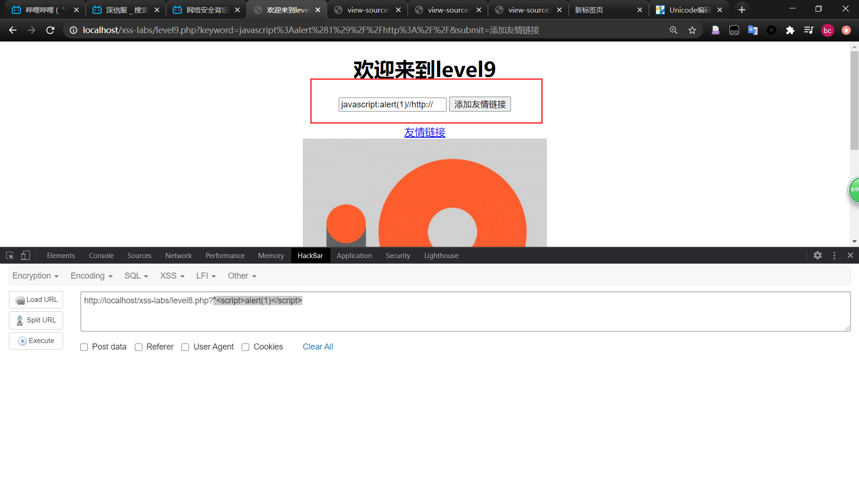Open the Google Translate extension
The height and width of the screenshot is (504, 859).
pos(753,30)
